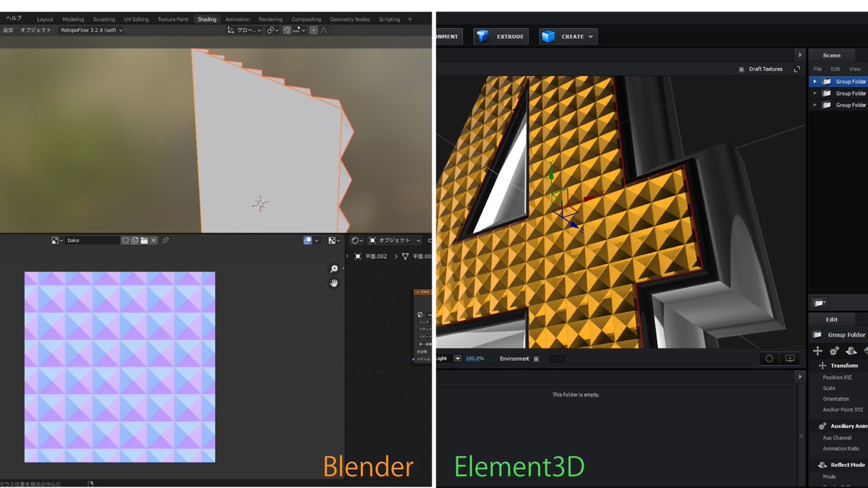The image size is (868, 488).
Task: Click the new image icon next to bake
Action: 135,240
